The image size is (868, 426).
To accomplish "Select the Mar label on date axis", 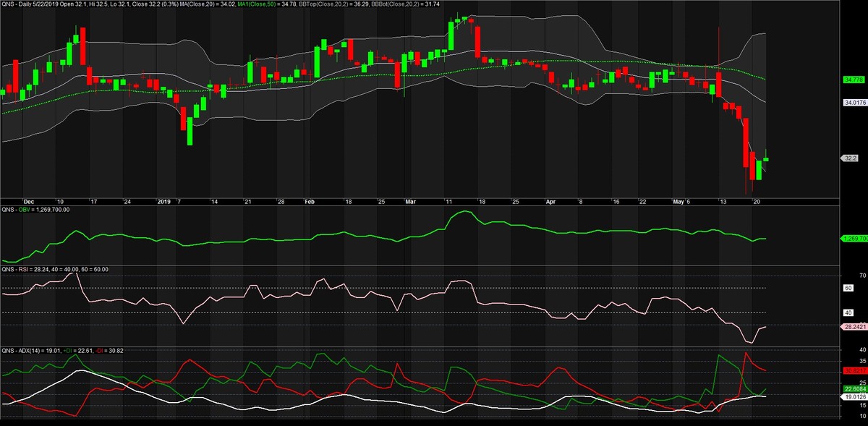I will click(x=411, y=202).
